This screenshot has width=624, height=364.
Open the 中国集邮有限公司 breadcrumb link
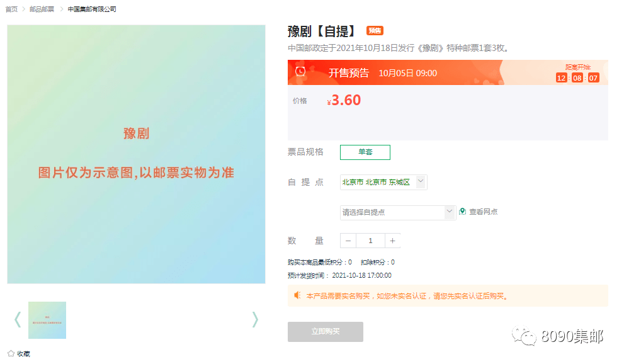92,9
